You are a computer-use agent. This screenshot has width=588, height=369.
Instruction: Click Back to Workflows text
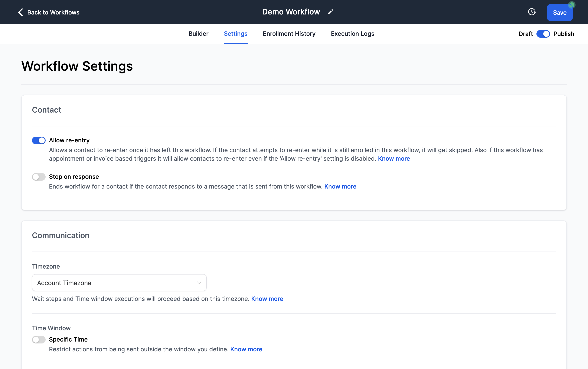click(x=53, y=12)
